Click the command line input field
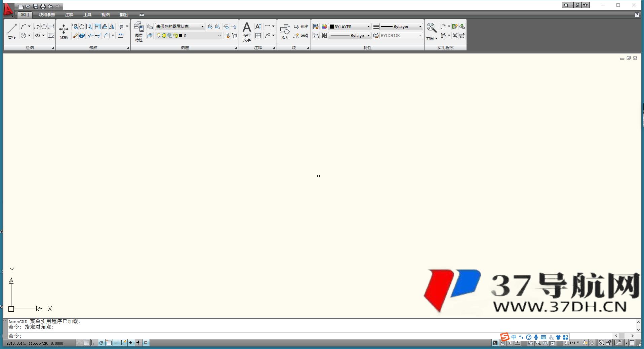This screenshot has height=349, width=644. click(x=235, y=336)
